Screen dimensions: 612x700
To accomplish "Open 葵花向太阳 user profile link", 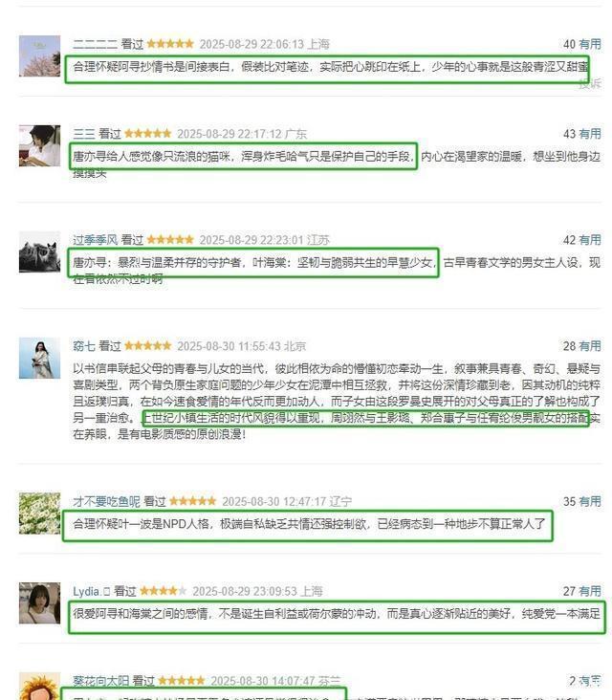I will (x=100, y=681).
